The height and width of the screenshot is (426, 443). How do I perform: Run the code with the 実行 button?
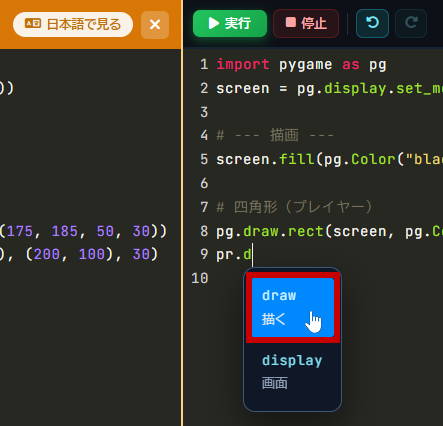coord(230,23)
